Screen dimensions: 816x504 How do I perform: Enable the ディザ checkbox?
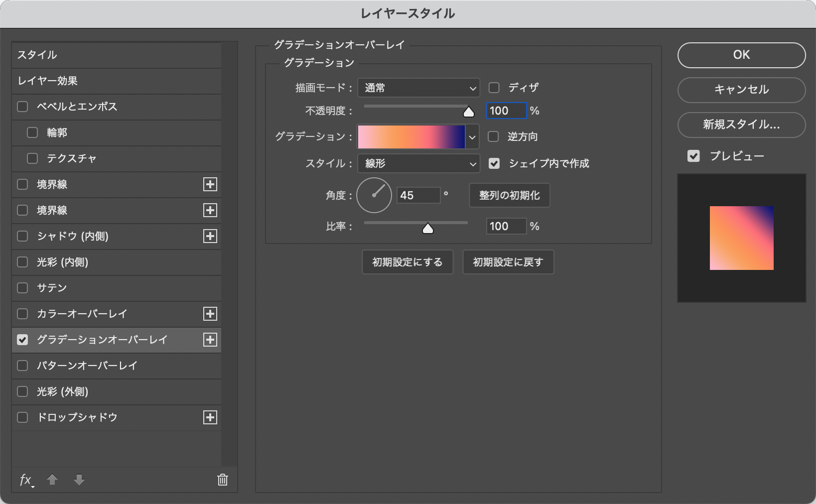[494, 88]
